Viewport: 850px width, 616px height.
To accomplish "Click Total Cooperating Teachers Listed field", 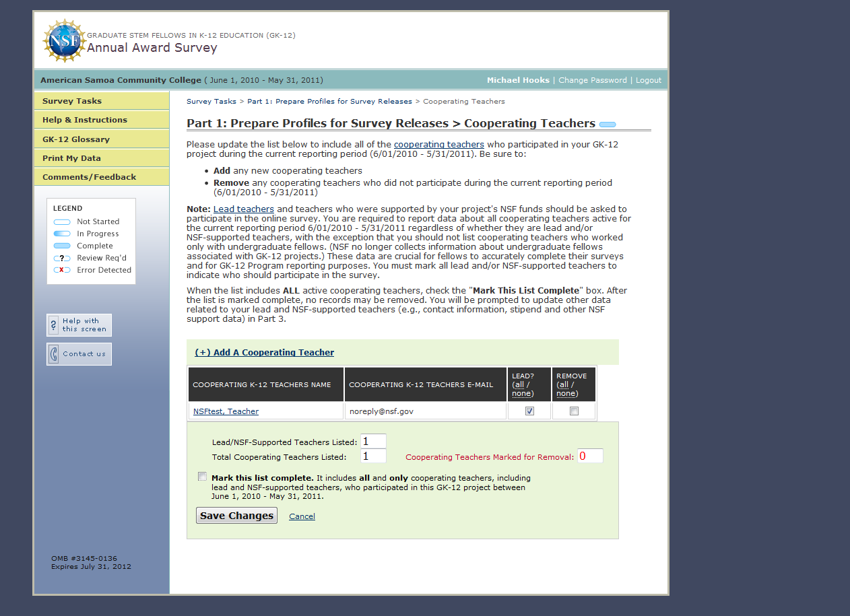I will pyautogui.click(x=373, y=456).
